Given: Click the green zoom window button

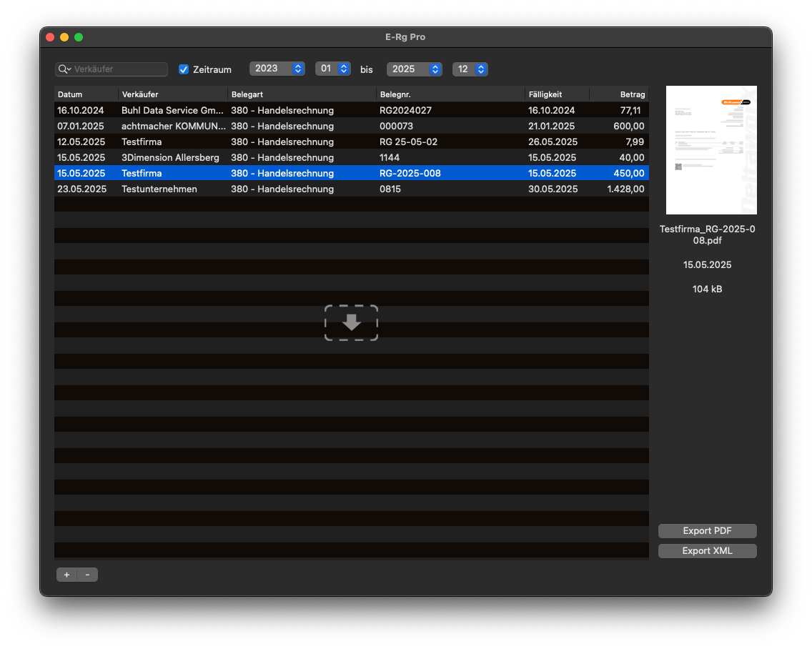Looking at the screenshot, I should point(79,36).
